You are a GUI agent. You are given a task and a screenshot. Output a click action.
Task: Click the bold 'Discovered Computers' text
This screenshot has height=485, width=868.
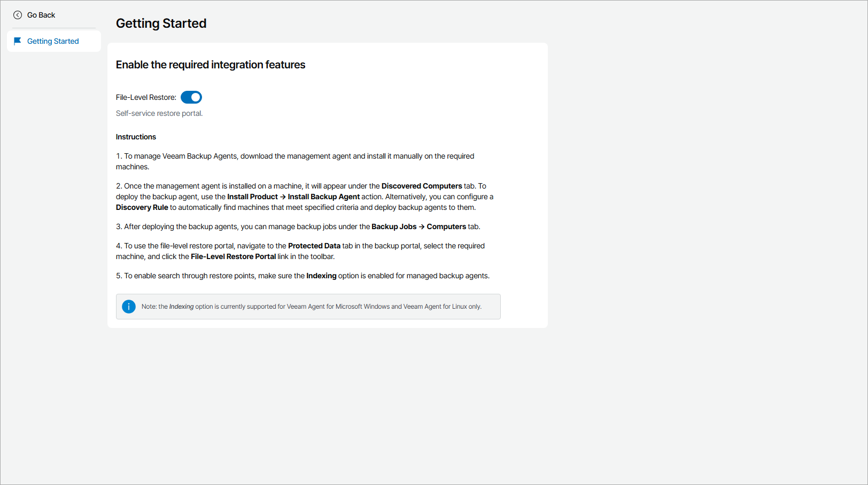pos(422,186)
